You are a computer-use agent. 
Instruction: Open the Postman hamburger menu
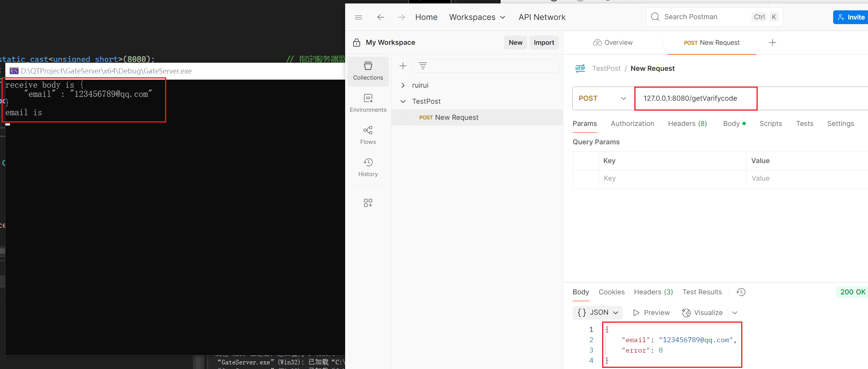pyautogui.click(x=359, y=17)
